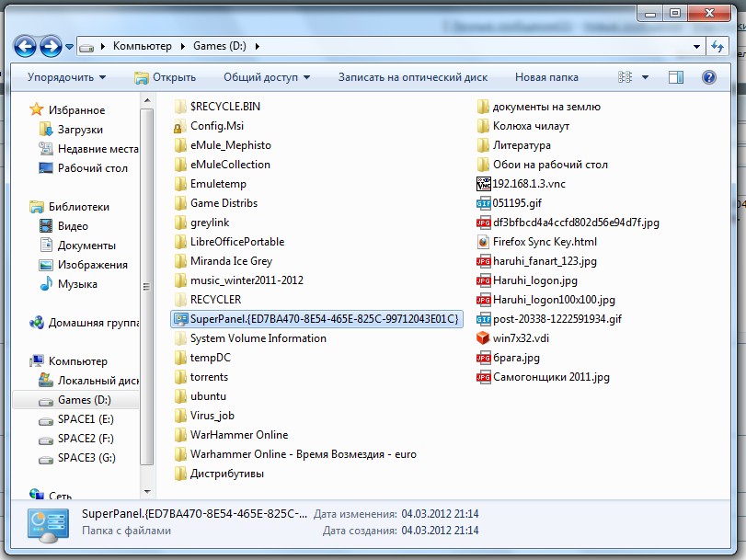The width and height of the screenshot is (746, 560).
Task: Open the Упорядочить menu
Action: [x=66, y=77]
